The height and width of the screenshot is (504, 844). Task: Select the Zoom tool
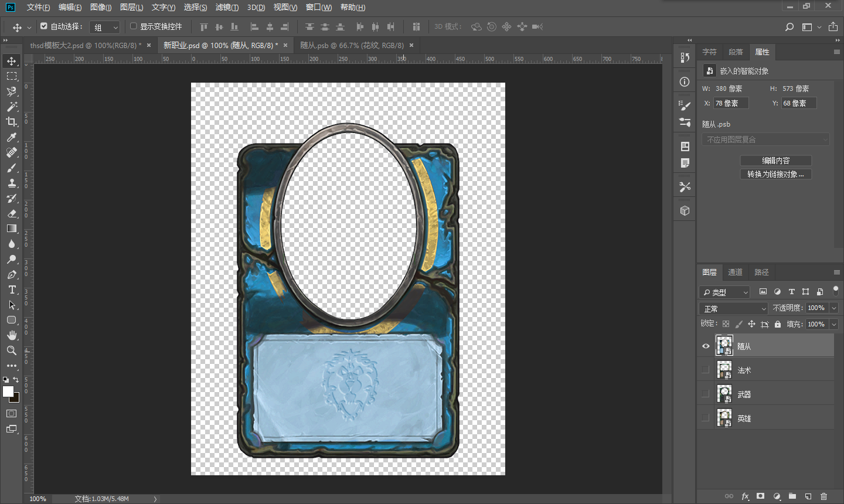point(12,350)
